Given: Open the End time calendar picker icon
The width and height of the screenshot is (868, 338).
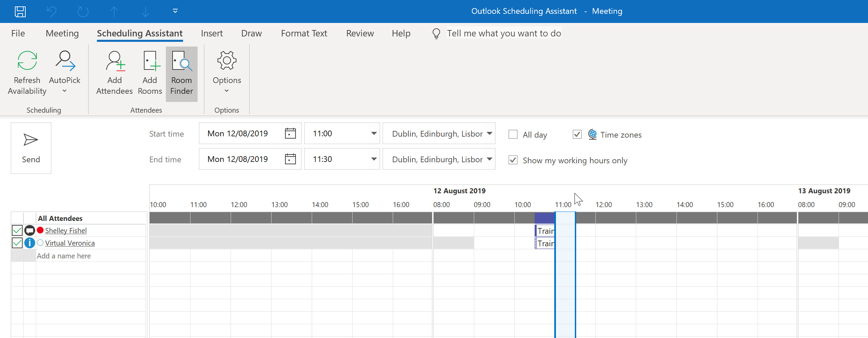Looking at the screenshot, I should (x=290, y=159).
